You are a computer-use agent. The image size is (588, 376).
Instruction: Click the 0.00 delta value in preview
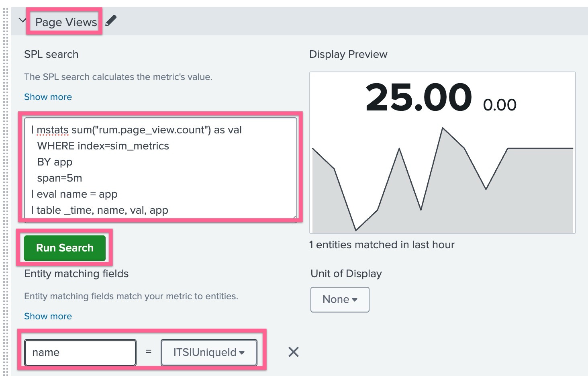point(500,105)
